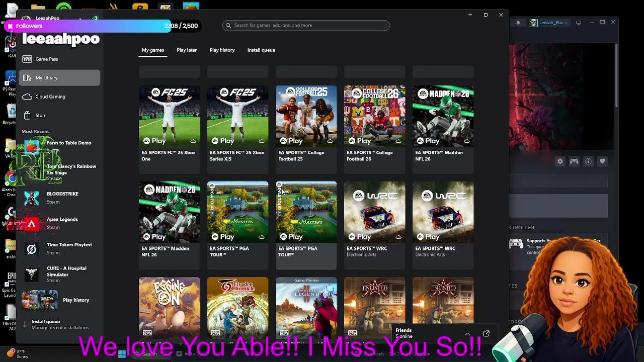
Task: Click the Steam notifications bell icon
Action: pyautogui.click(x=518, y=23)
